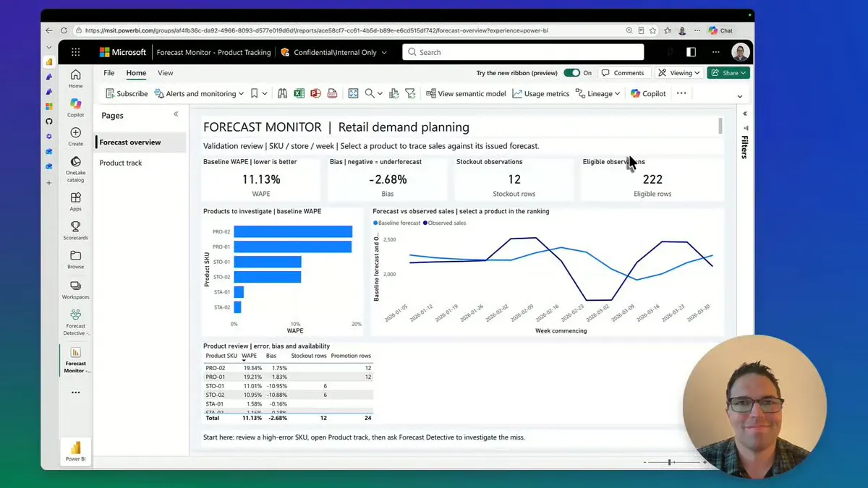868x488 pixels.
Task: Click the Forecast Monitor - Product Tracking title
Action: tap(213, 52)
